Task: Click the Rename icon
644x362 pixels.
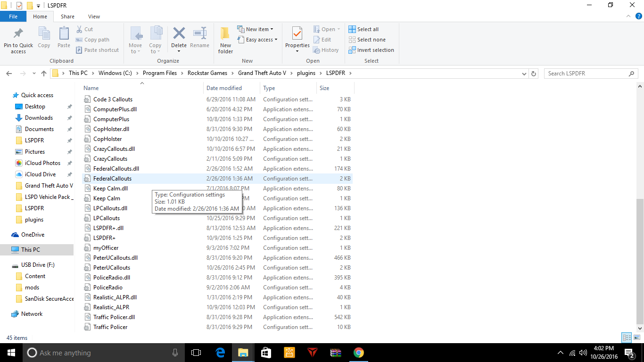Action: 200,33
